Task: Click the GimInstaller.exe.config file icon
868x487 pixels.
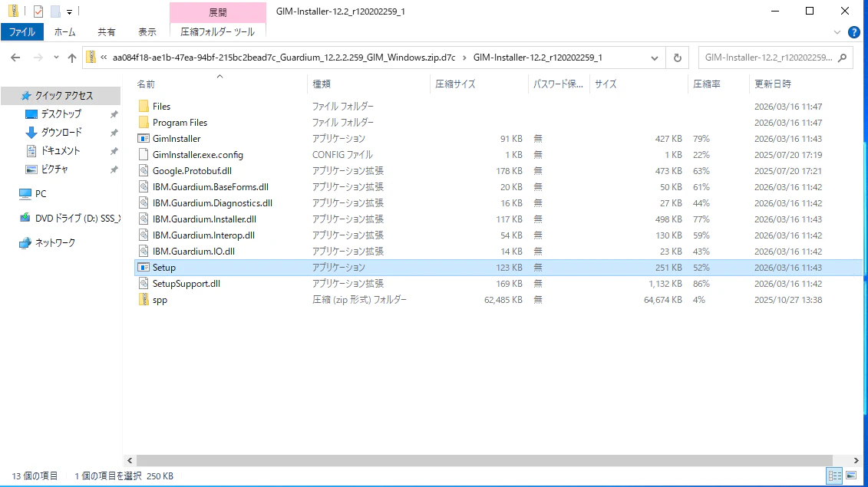Action: point(144,154)
